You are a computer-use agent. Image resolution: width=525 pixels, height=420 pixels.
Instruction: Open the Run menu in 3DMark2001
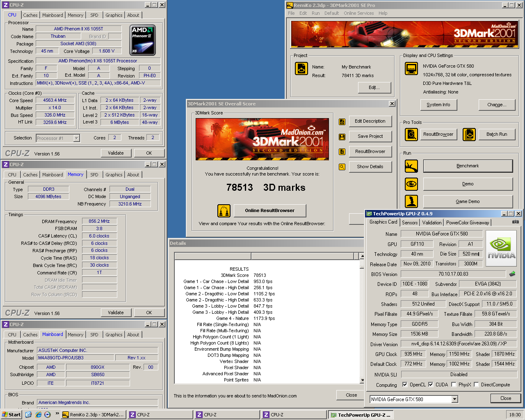(x=315, y=13)
